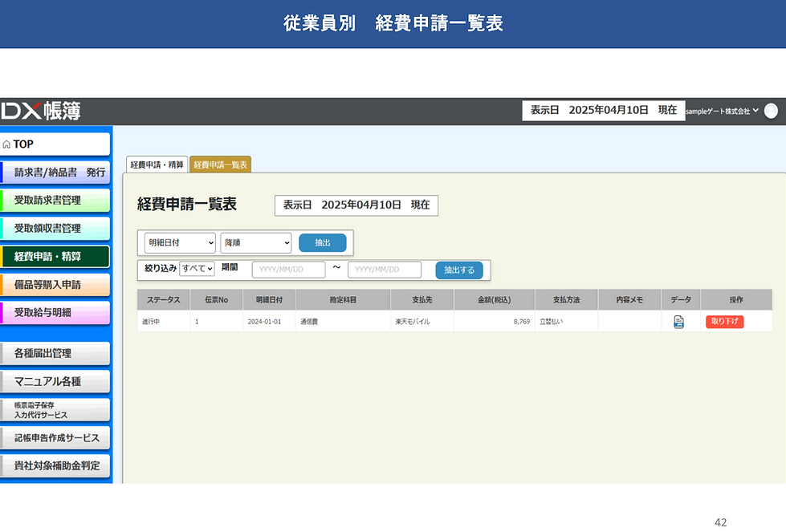Select the 経費申請一覧表 tab
The height and width of the screenshot is (532, 786).
tap(220, 164)
